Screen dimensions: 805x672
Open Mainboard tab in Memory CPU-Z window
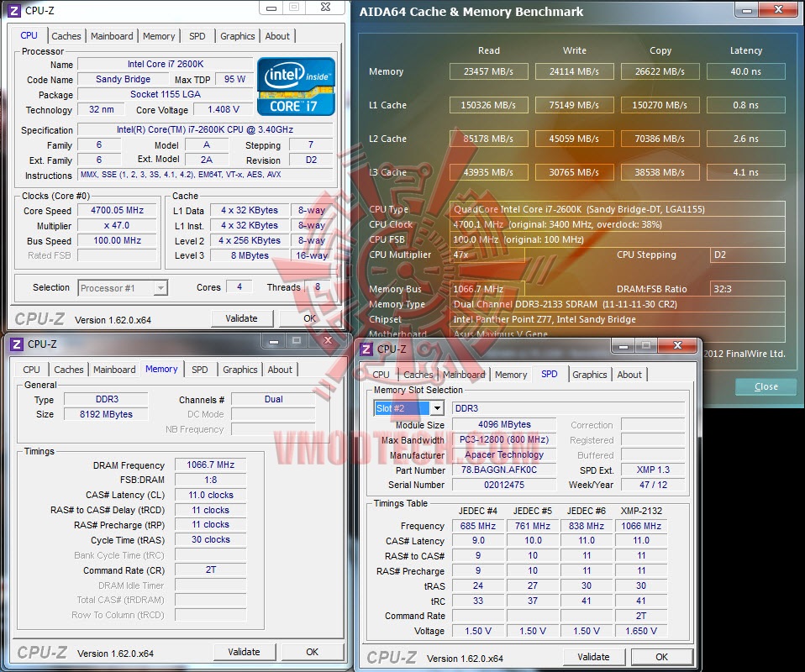[x=114, y=370]
